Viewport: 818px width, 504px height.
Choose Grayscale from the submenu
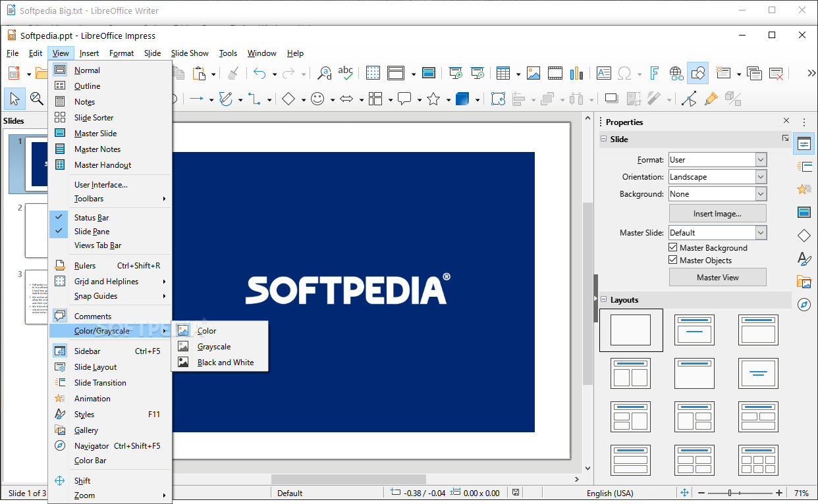[x=220, y=347]
